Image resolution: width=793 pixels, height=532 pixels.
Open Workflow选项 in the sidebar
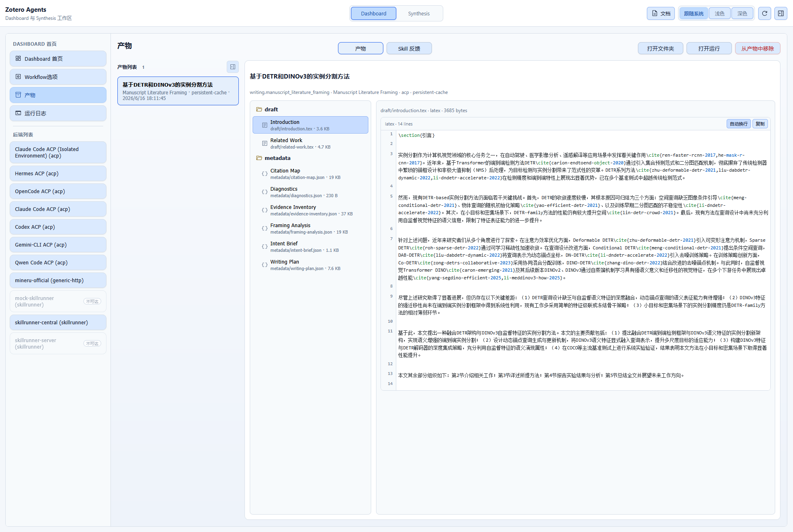[x=58, y=77]
